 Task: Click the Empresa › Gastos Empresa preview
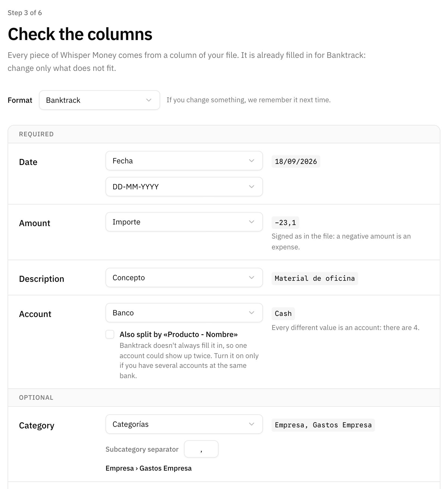pyautogui.click(x=149, y=468)
